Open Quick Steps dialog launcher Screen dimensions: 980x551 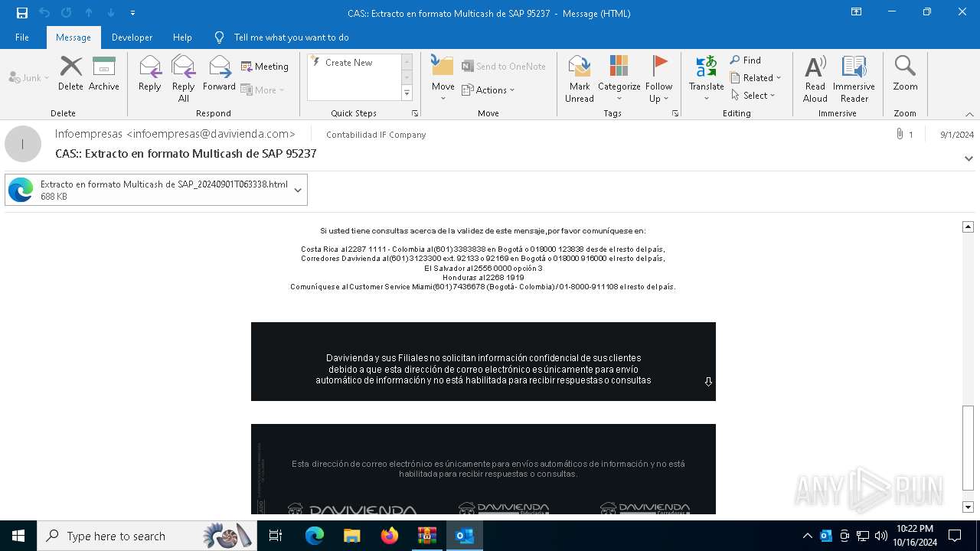click(415, 113)
